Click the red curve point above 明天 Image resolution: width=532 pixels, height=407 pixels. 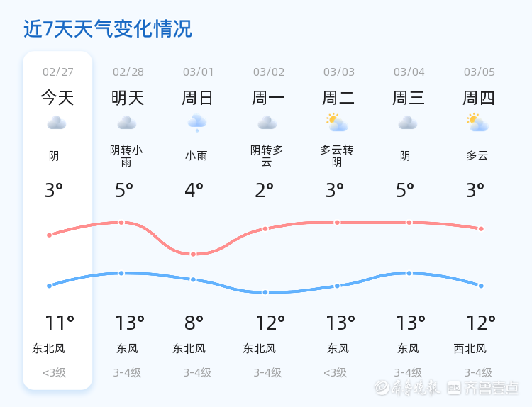pos(121,223)
